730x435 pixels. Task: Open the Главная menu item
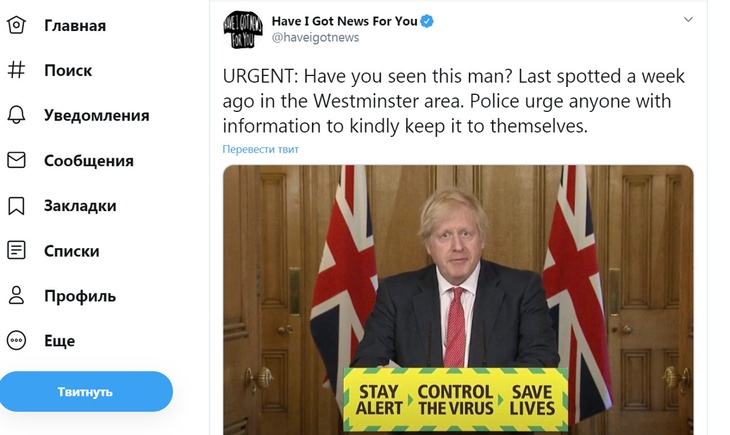(x=75, y=25)
